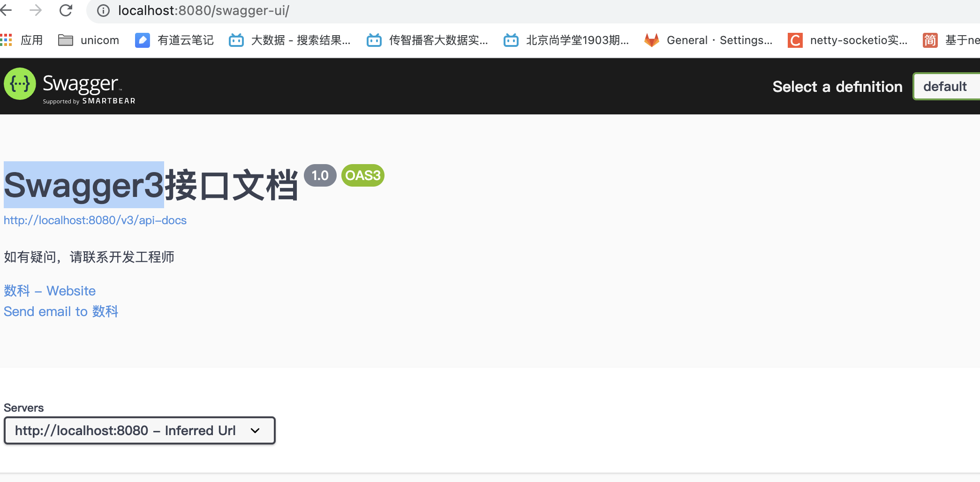Open the api-docs JSON link
The image size is (980, 482).
[95, 220]
